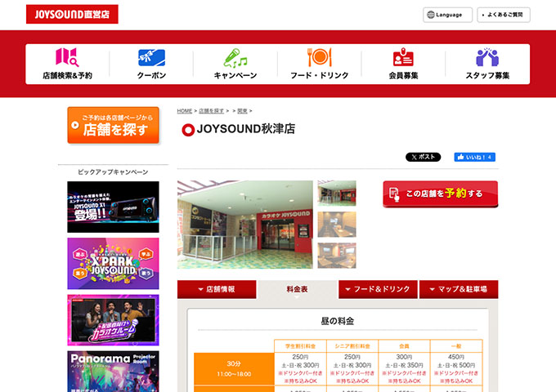Click the シニア割引料金 column header
The height and width of the screenshot is (392, 556).
pos(352,346)
